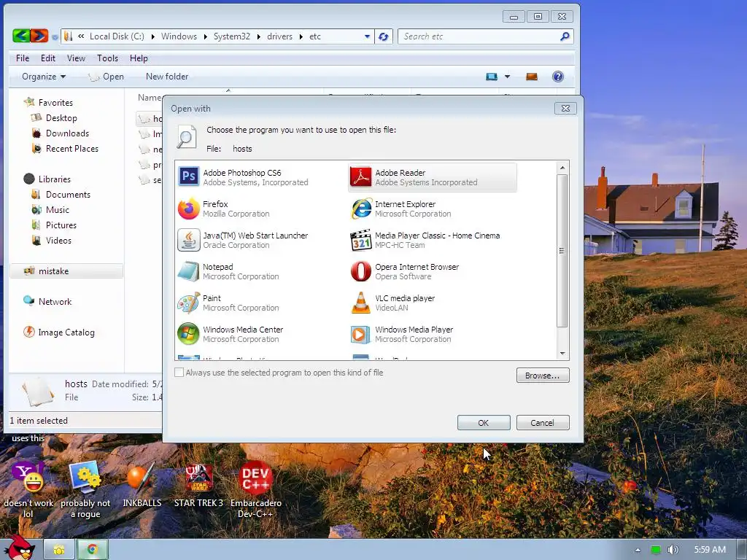Open the STAR TREK 3 desktop shortcut
747x560 pixels.
[x=198, y=486]
